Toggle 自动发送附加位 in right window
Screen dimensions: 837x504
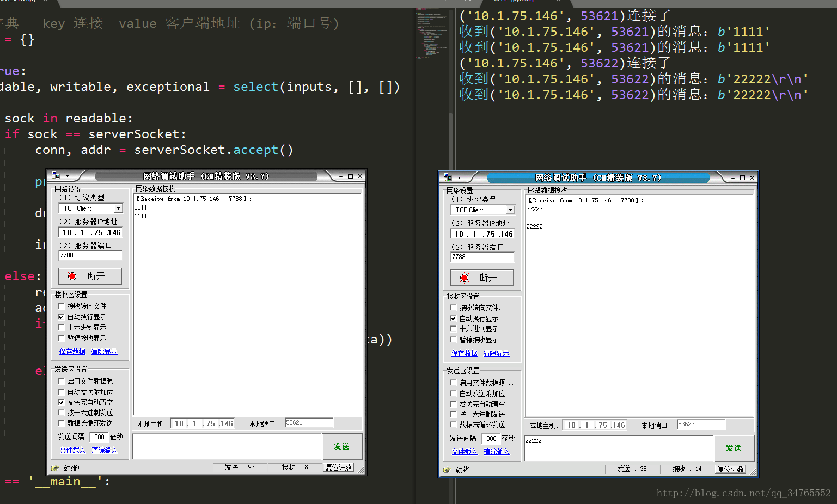coord(453,394)
